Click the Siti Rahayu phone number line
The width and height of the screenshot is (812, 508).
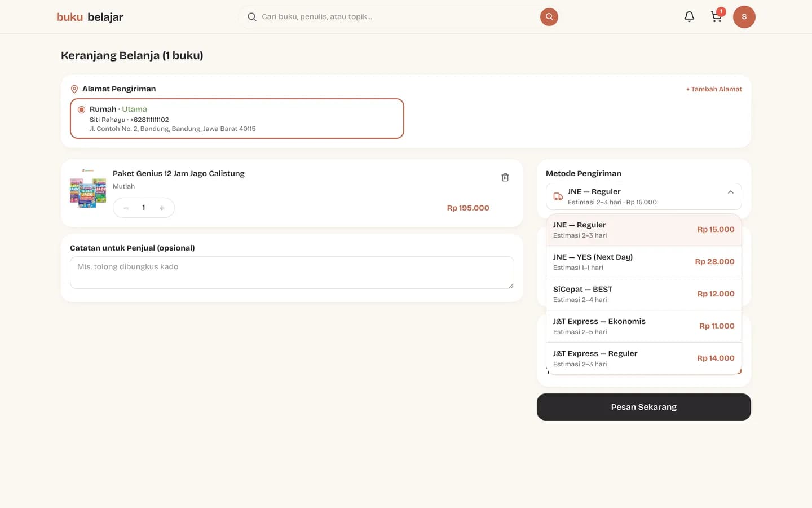point(129,120)
